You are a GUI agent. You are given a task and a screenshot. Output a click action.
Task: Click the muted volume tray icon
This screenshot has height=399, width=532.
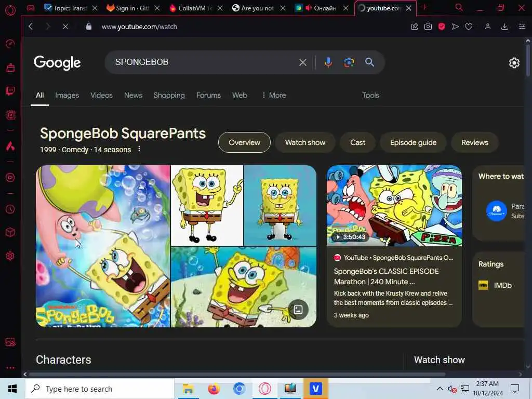tap(453, 389)
